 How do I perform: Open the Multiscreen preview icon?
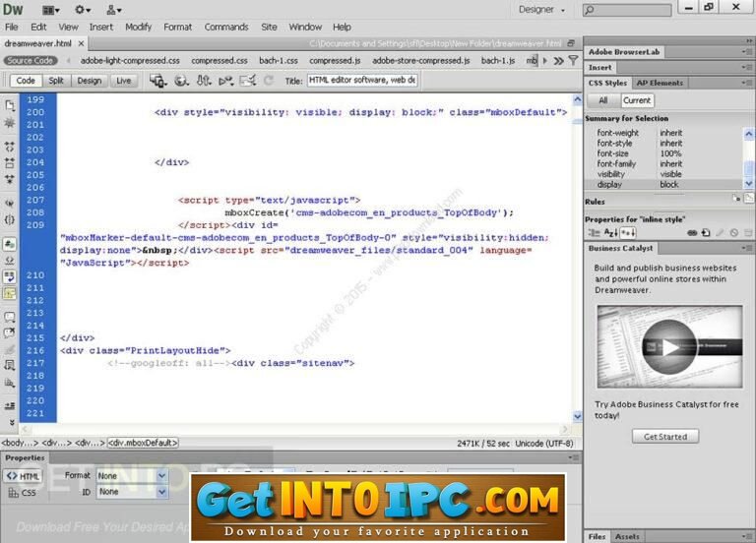tap(157, 81)
